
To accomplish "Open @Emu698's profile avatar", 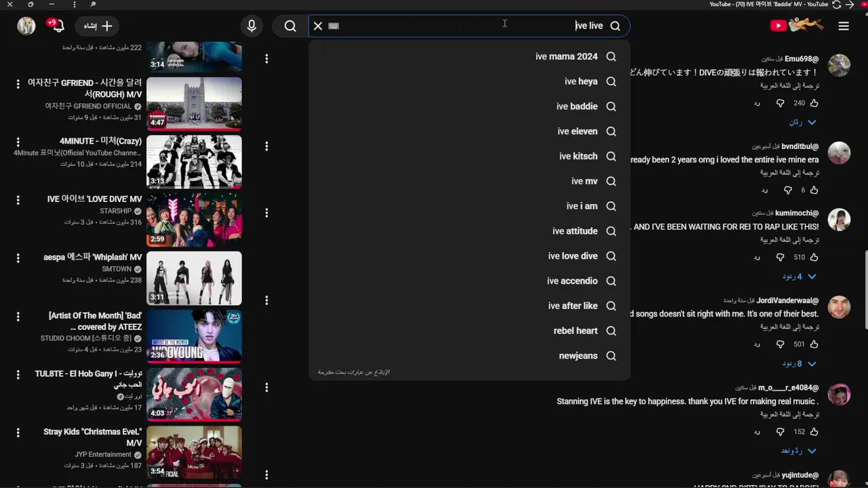I will (840, 66).
